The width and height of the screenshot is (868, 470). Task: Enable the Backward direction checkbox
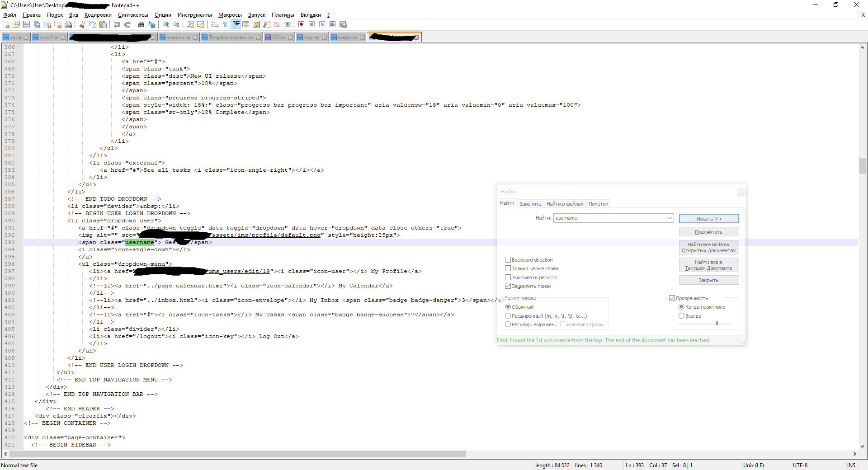pos(508,260)
